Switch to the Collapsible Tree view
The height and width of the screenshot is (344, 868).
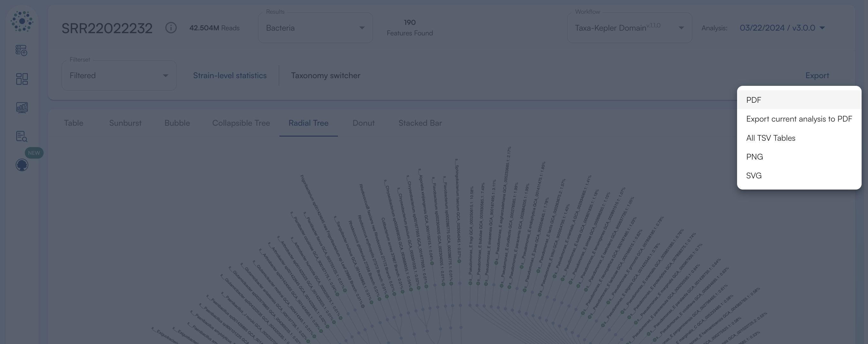point(240,123)
